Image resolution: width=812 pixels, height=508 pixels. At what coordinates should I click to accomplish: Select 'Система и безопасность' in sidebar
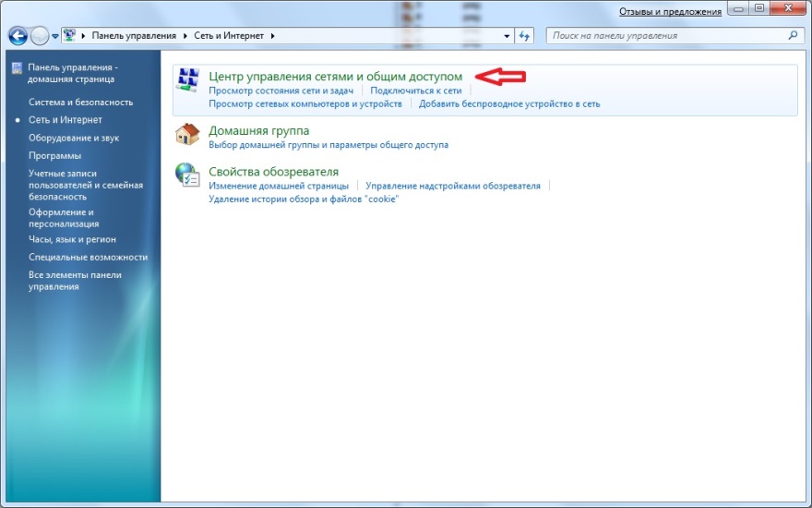pos(80,102)
